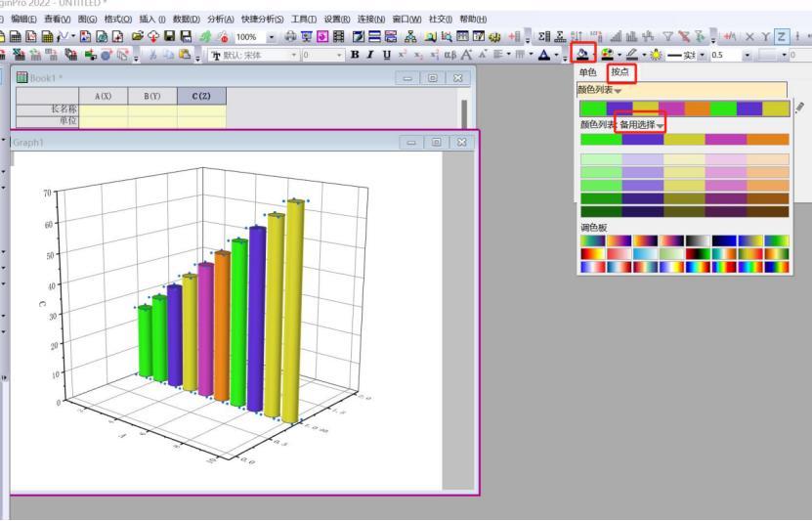Click the font color A icon

543,55
